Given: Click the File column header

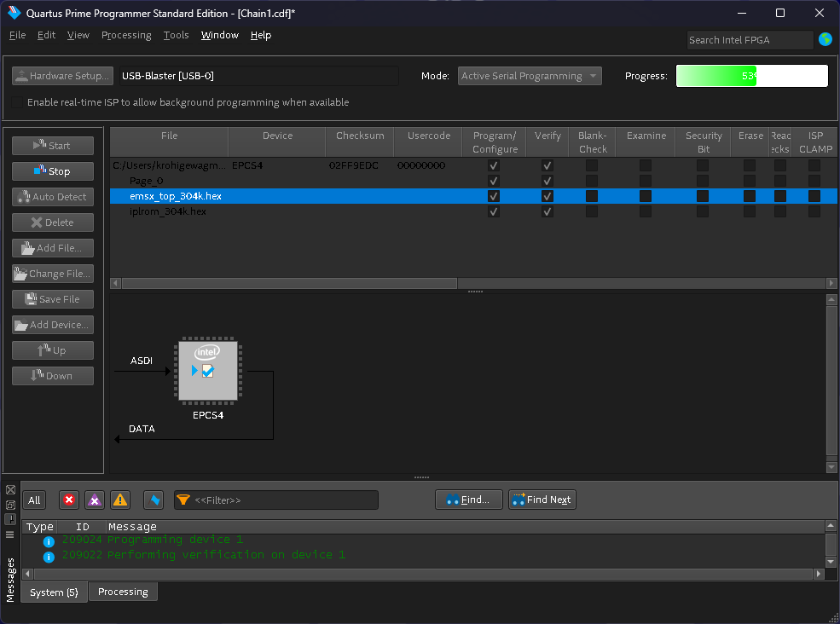Looking at the screenshot, I should pos(170,142).
